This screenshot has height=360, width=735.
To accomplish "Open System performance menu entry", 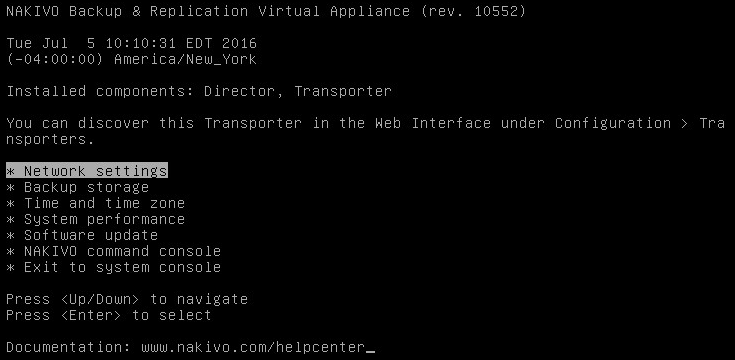I will tap(95, 219).
